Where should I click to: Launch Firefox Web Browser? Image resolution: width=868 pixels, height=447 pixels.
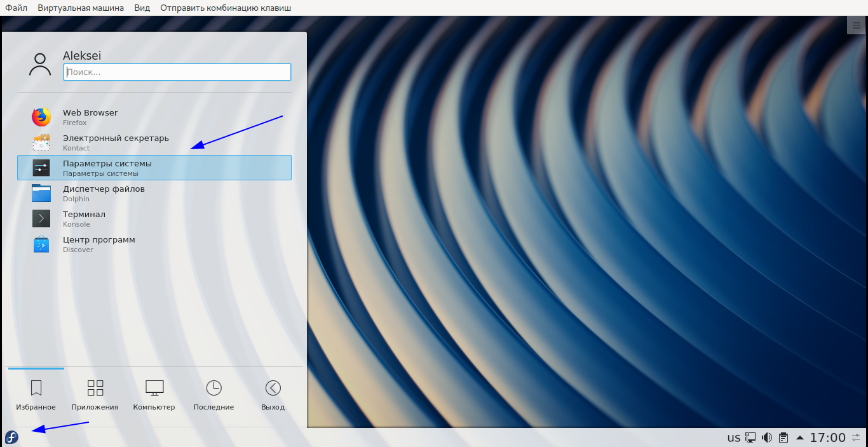tap(90, 117)
